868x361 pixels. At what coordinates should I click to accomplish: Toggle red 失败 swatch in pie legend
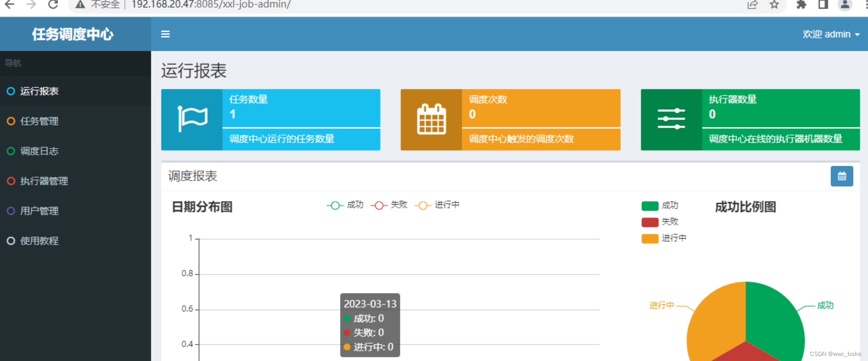(x=650, y=222)
